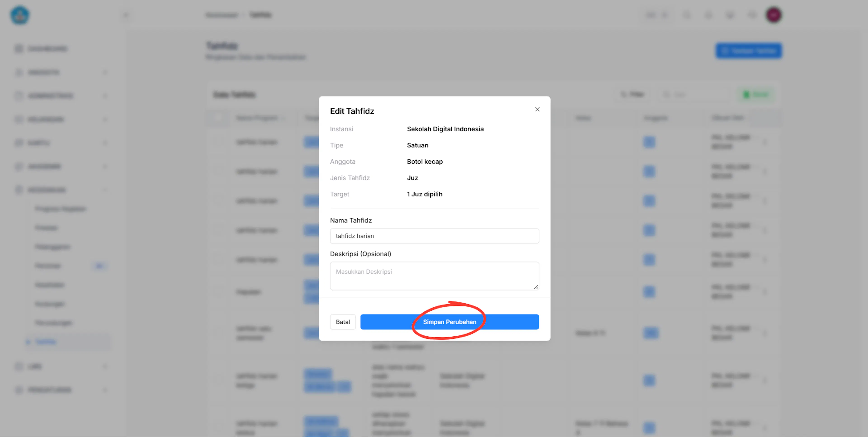
Task: Click the app logo in the sidebar
Action: tap(20, 15)
